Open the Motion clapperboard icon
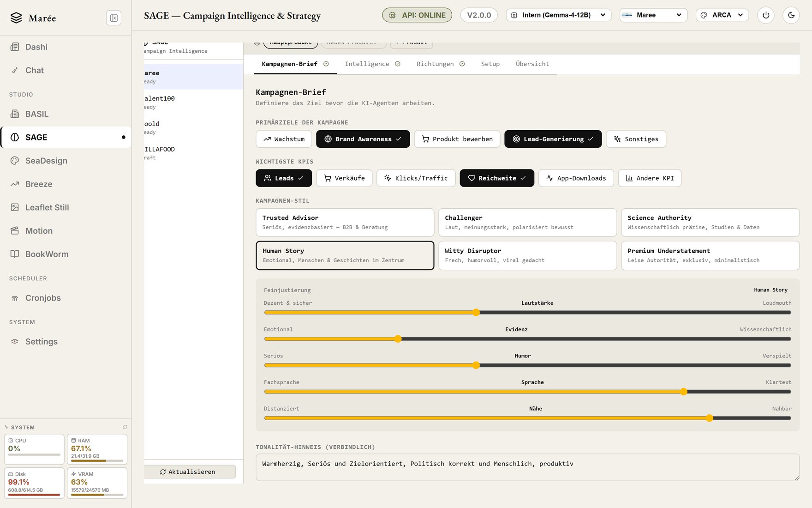 coord(15,231)
